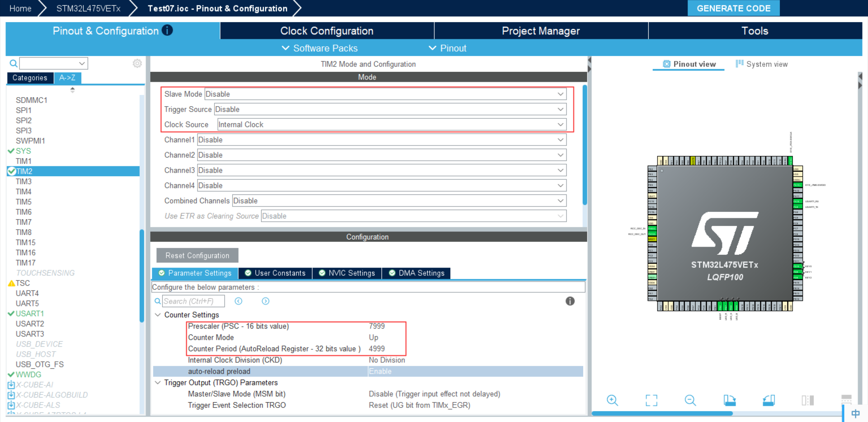
Task: Click the TIM2 enabled check icon
Action: [12, 171]
